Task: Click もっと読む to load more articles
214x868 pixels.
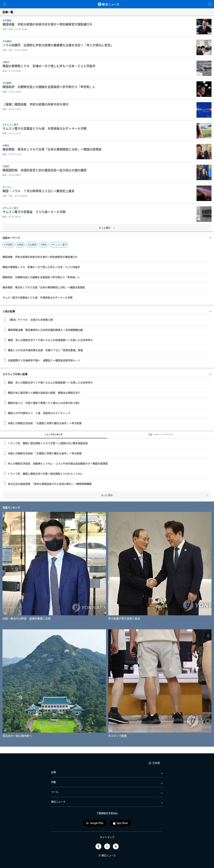Action: click(107, 228)
